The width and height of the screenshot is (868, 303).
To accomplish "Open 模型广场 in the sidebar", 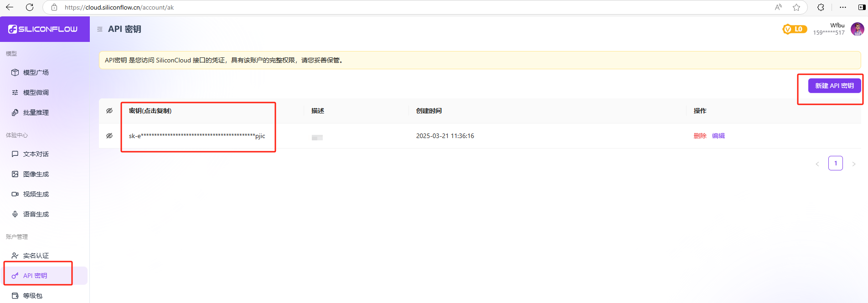I will point(36,72).
